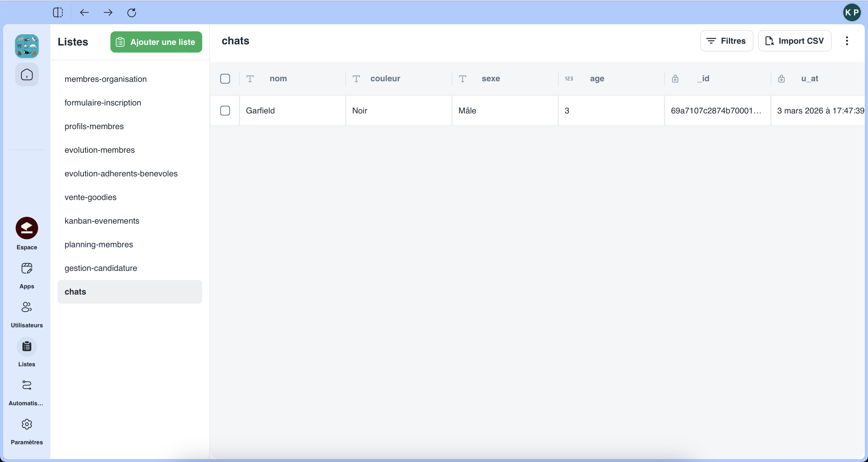Open the three-dot more options menu

tap(847, 41)
